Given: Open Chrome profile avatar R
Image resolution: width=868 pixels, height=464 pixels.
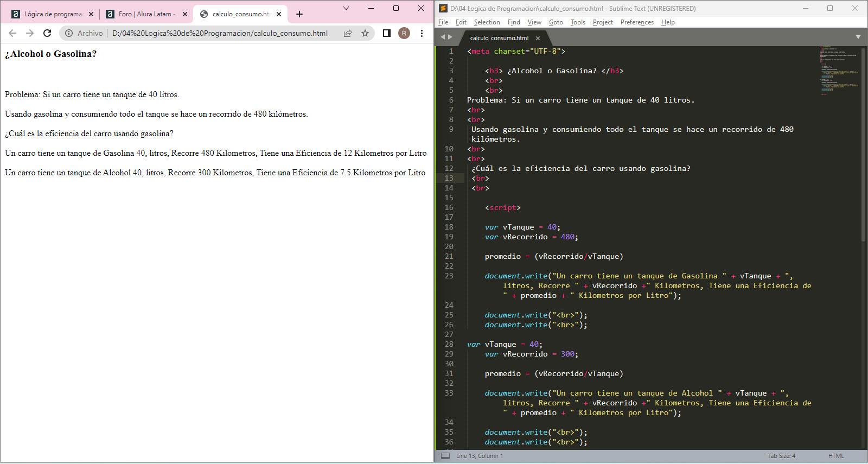Looking at the screenshot, I should [404, 33].
